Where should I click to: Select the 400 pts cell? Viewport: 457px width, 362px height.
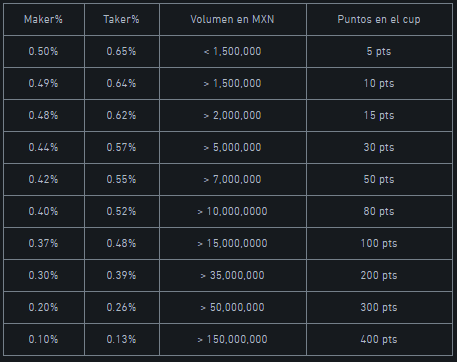tap(379, 339)
